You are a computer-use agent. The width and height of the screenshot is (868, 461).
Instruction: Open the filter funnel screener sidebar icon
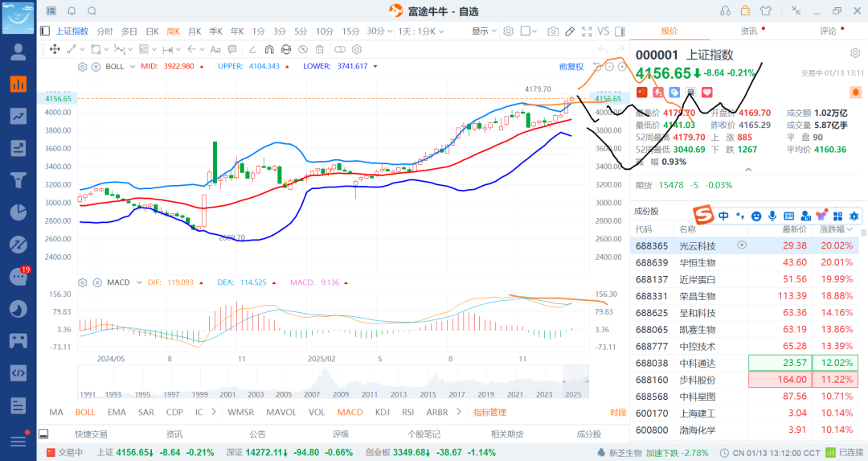pyautogui.click(x=18, y=180)
